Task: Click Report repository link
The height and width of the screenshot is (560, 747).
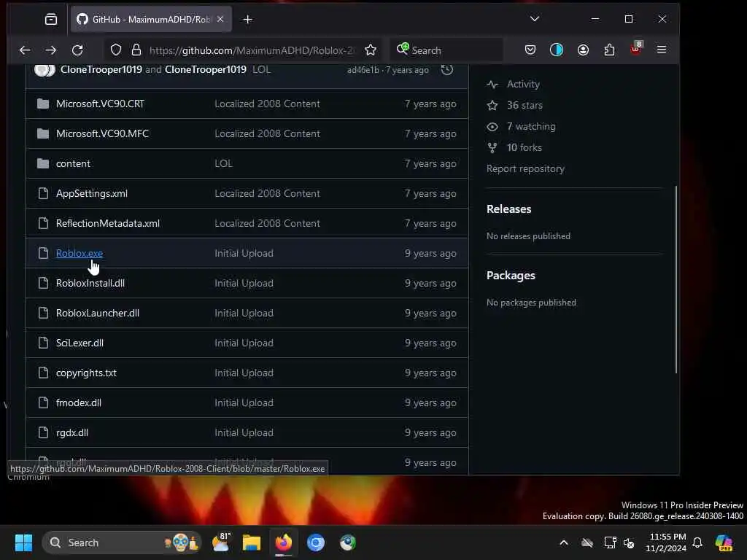Action: coord(525,169)
